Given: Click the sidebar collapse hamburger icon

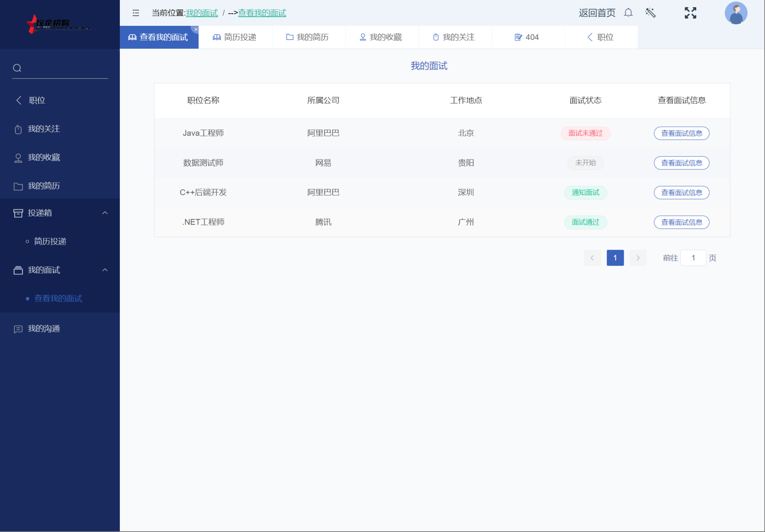Looking at the screenshot, I should [136, 13].
